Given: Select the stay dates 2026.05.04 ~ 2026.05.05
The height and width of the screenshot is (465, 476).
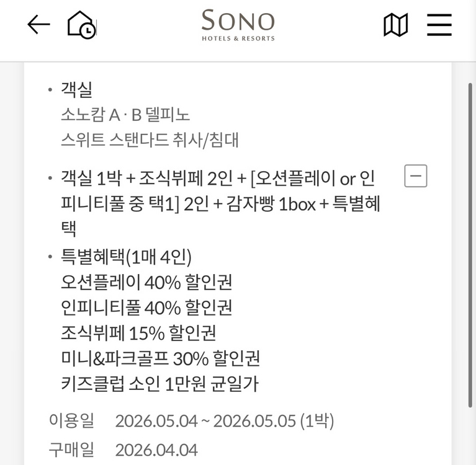Looking at the screenshot, I should coord(224,421).
